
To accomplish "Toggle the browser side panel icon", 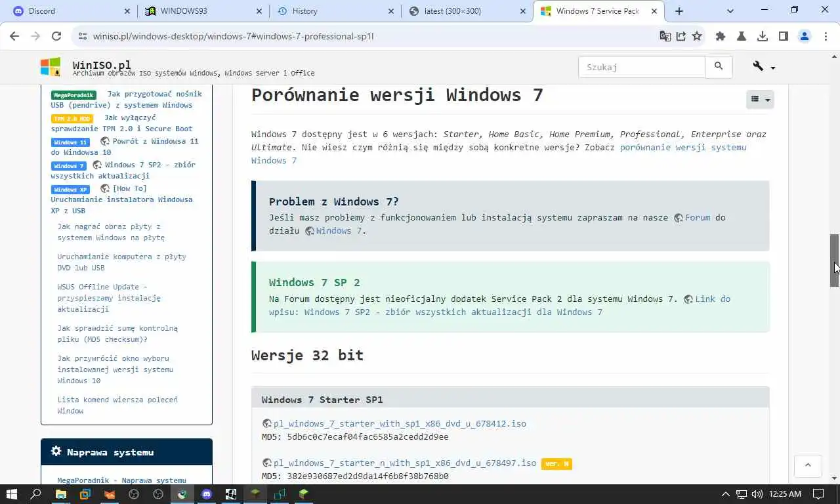I will pyautogui.click(x=784, y=36).
